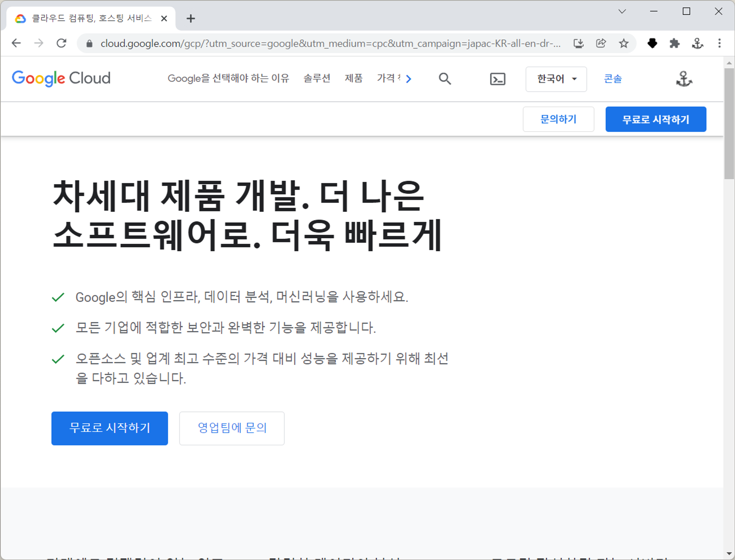Screen dimensions: 735x560
Task: Click the install app icon in address bar
Action: (578, 44)
